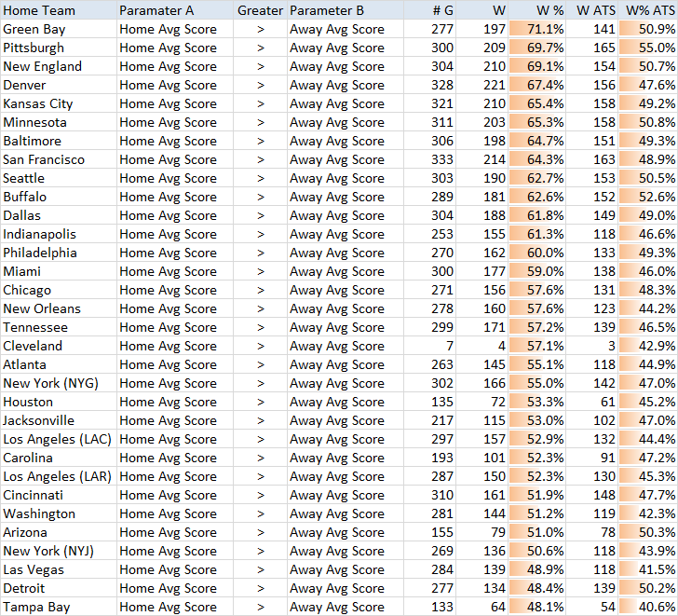The image size is (678, 616).
Task: Select the 7 games cell for Cleveland
Action: point(430,345)
